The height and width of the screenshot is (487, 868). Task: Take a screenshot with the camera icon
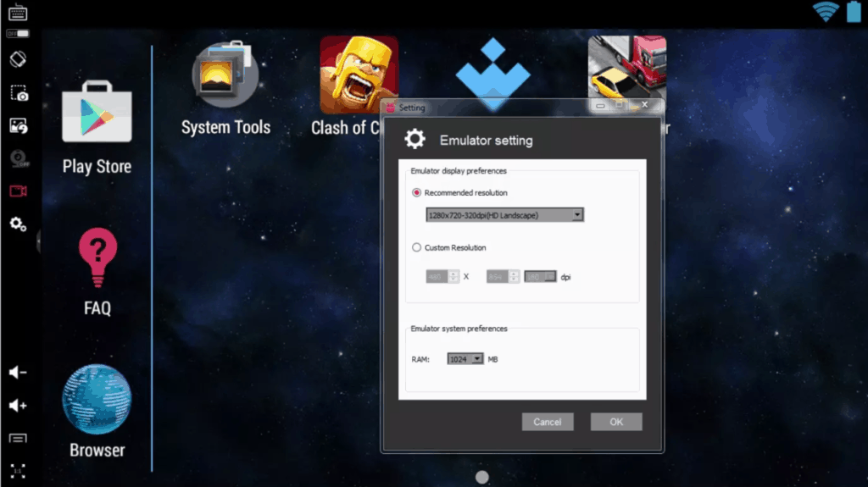pyautogui.click(x=19, y=93)
